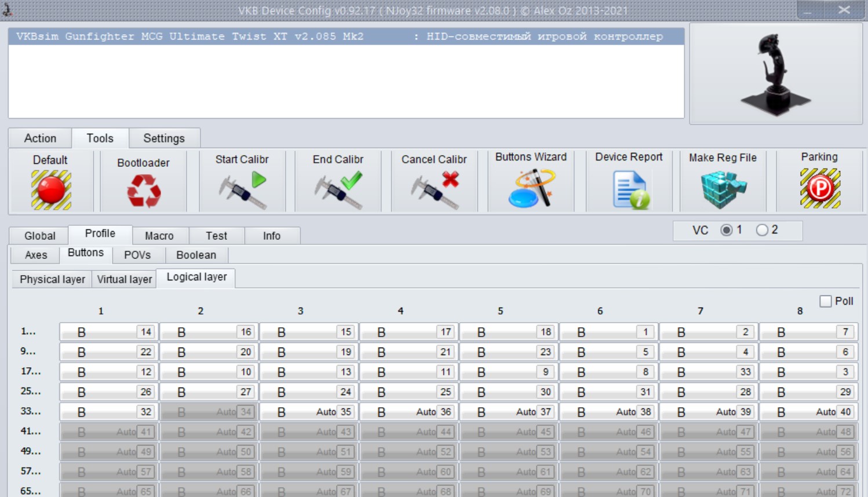Image resolution: width=868 pixels, height=497 pixels.
Task: Abort calibration via Cancel Calibr icon
Action: pyautogui.click(x=435, y=190)
